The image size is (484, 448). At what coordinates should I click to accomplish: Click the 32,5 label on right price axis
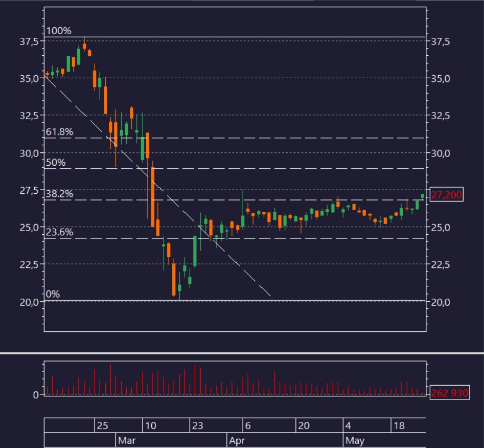pos(440,116)
